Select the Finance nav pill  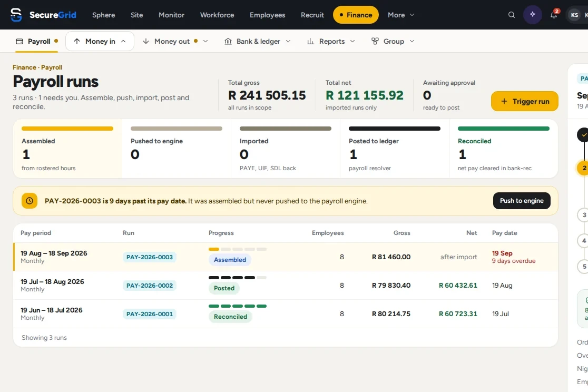pyautogui.click(x=356, y=15)
